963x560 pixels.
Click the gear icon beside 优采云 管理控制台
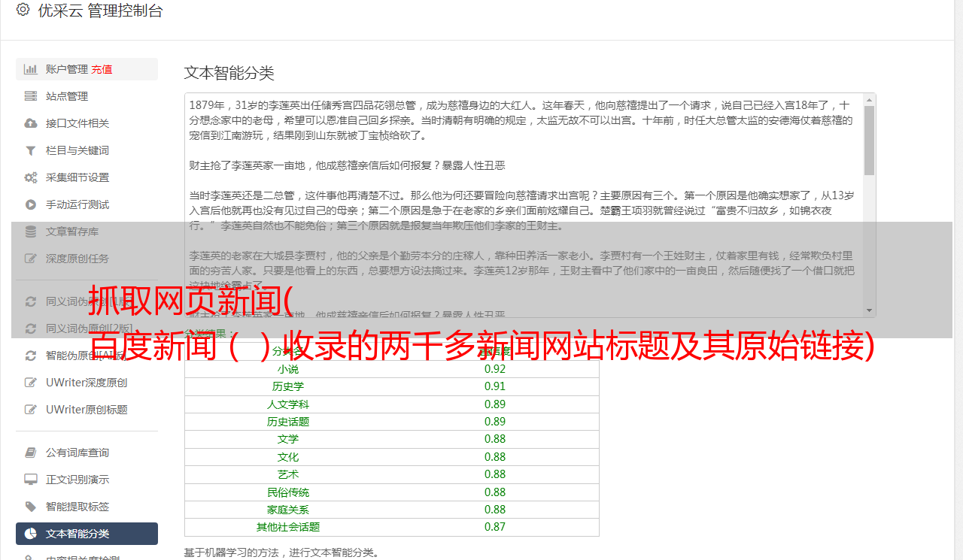[x=23, y=10]
